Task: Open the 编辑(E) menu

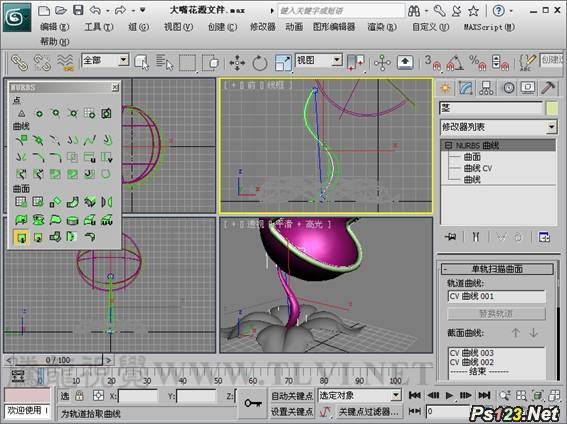Action: [55, 27]
